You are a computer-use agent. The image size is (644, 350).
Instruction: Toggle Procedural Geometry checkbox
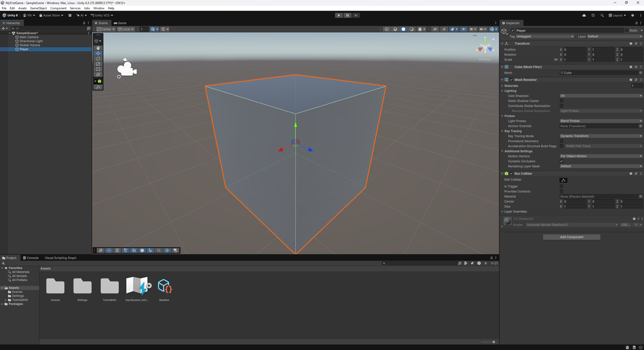click(x=562, y=141)
